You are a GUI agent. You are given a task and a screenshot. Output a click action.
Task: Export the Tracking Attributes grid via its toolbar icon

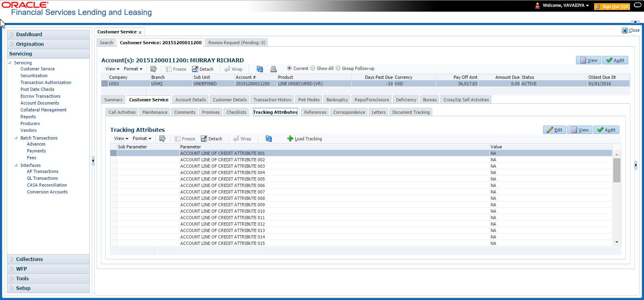pyautogui.click(x=162, y=139)
